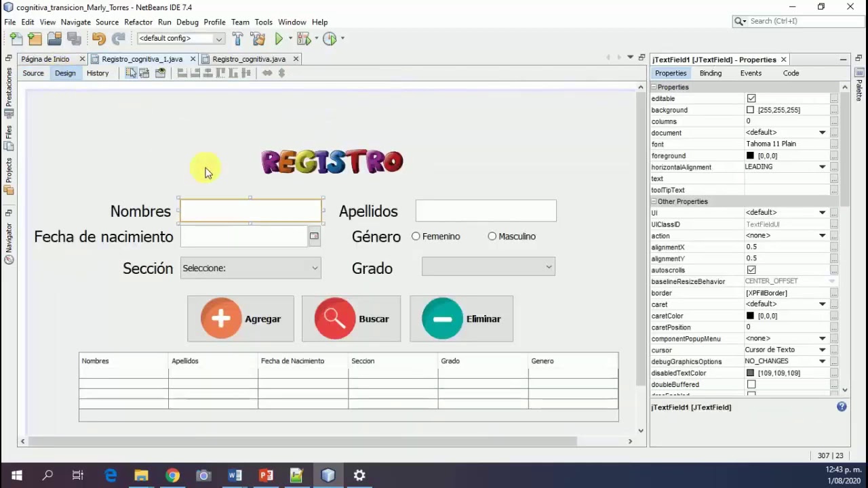Open the Grado combo box
The image size is (868, 488).
point(488,267)
